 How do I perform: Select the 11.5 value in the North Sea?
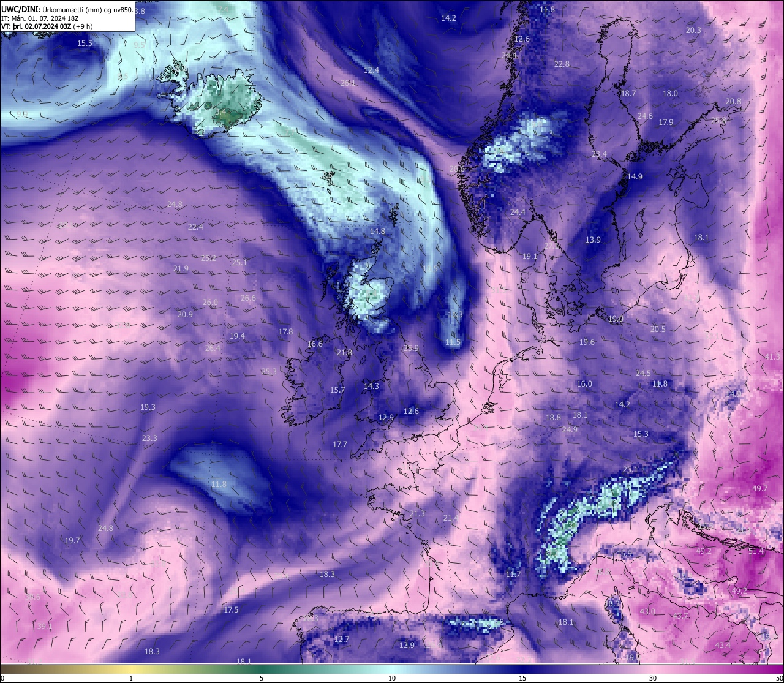point(453,342)
